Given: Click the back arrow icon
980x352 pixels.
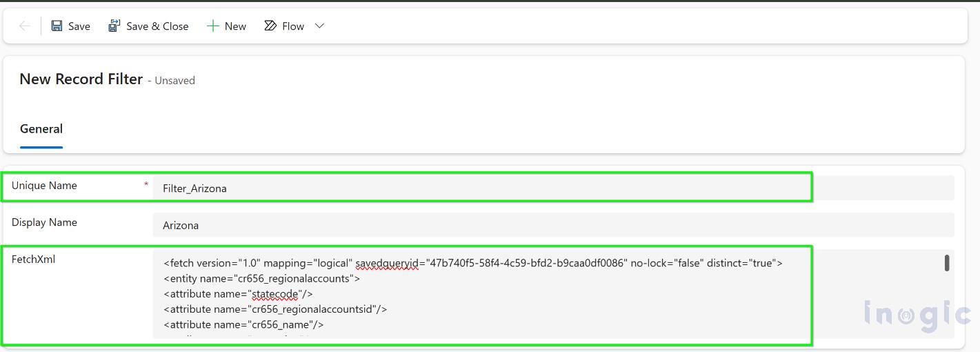Looking at the screenshot, I should 25,26.
